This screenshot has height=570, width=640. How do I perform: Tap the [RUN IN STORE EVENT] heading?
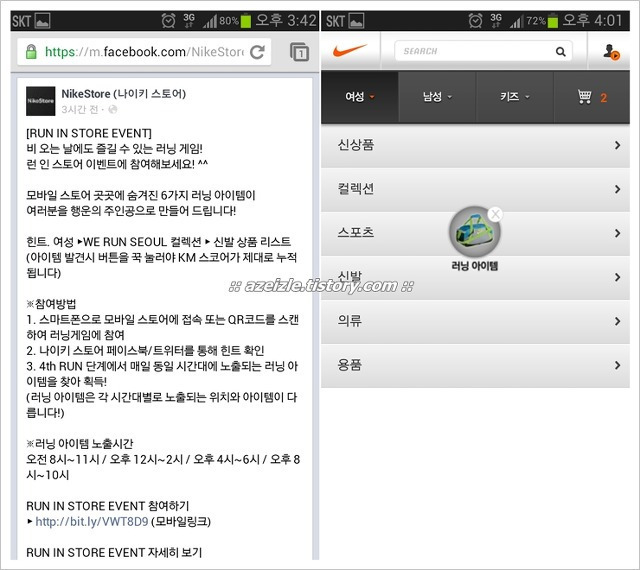(89, 133)
